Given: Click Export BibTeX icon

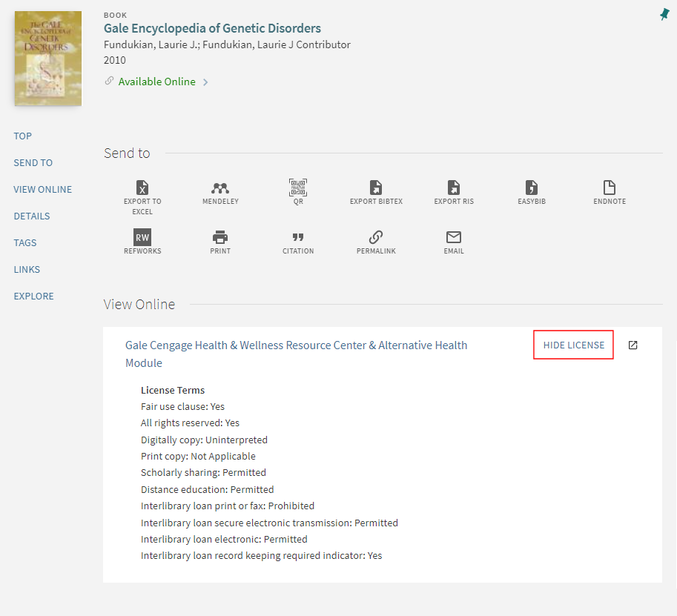Looking at the screenshot, I should click(376, 188).
